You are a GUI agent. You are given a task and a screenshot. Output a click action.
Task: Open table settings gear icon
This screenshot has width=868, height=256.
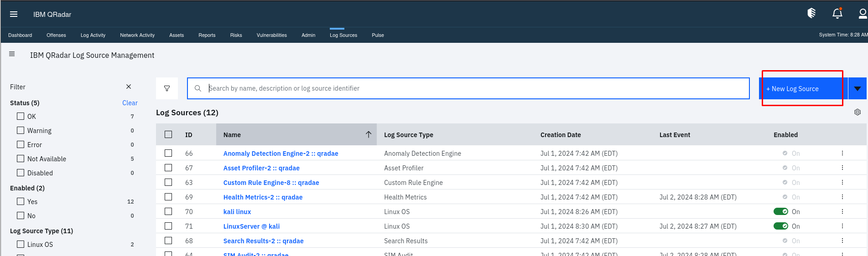pyautogui.click(x=858, y=112)
